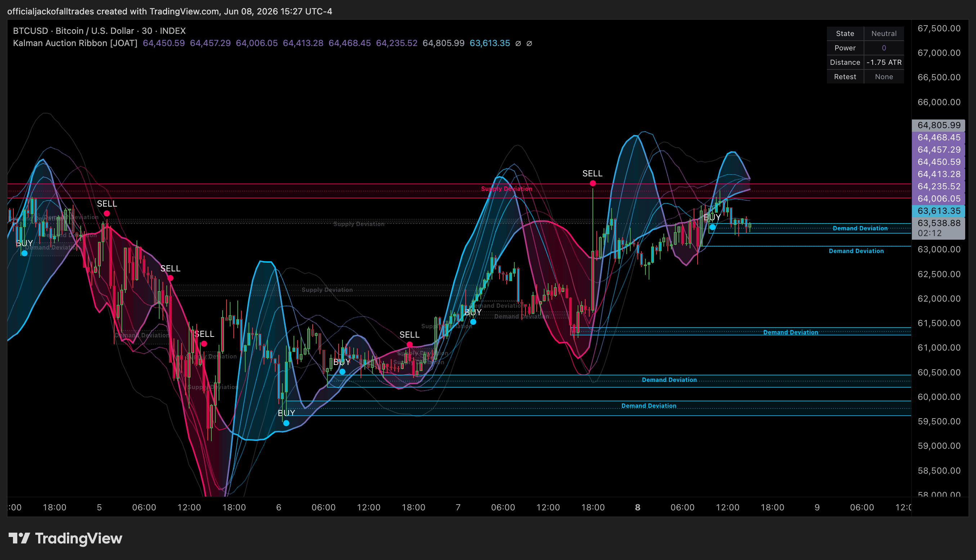Click the 67,500.00 price scale label
Image resolution: width=976 pixels, height=560 pixels.
(x=939, y=28)
